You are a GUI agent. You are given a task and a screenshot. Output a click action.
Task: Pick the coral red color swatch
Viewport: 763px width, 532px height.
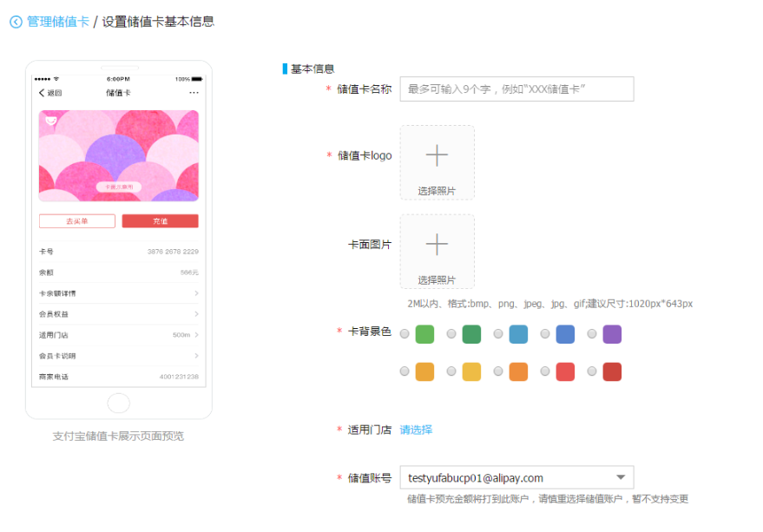(565, 371)
